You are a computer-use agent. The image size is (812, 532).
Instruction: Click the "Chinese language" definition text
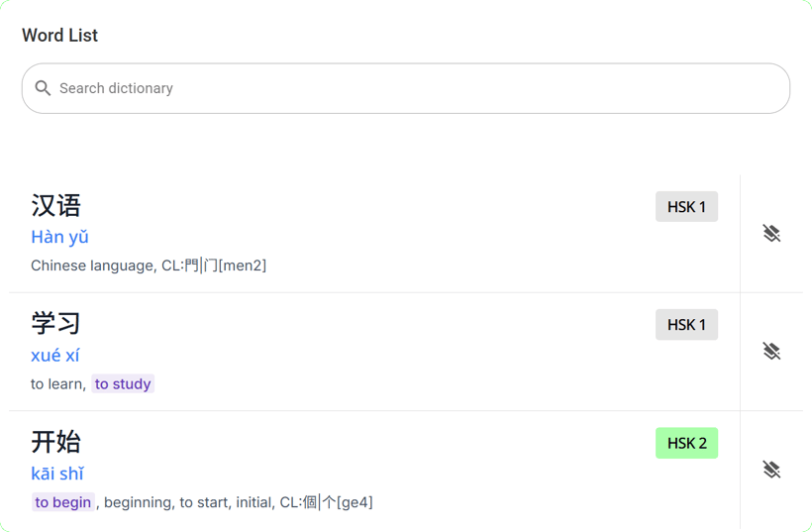[x=92, y=266]
